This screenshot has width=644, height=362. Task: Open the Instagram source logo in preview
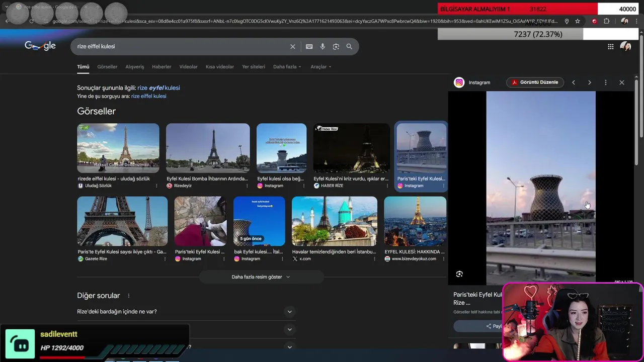pyautogui.click(x=459, y=82)
